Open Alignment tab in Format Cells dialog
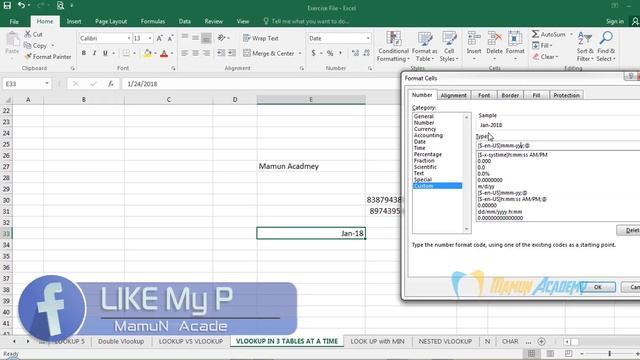640x360 pixels. coord(453,95)
